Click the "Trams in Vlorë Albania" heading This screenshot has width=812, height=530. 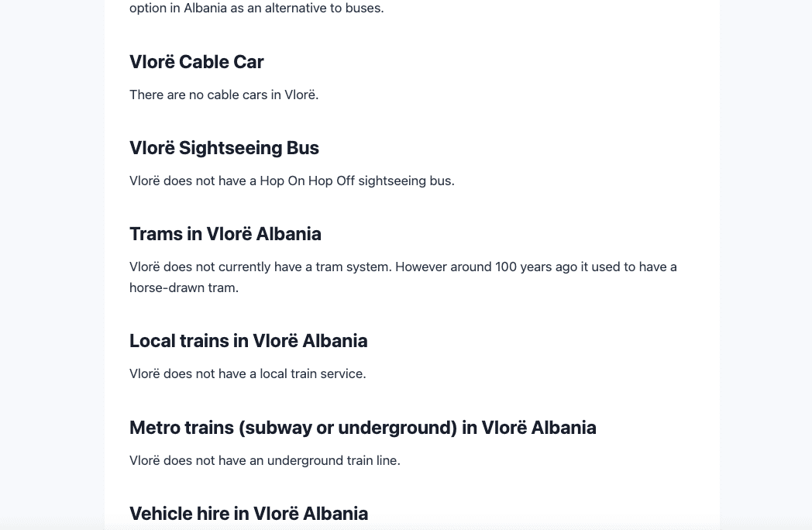225,234
